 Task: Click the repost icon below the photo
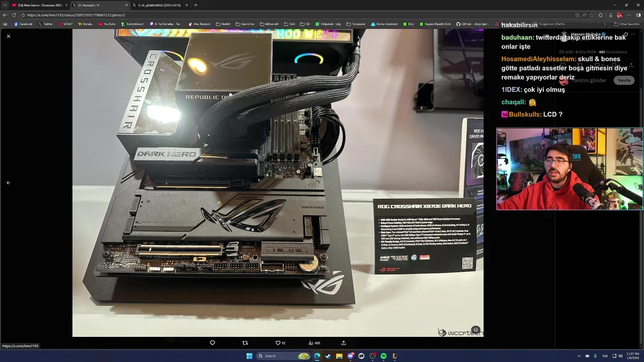pos(245,343)
